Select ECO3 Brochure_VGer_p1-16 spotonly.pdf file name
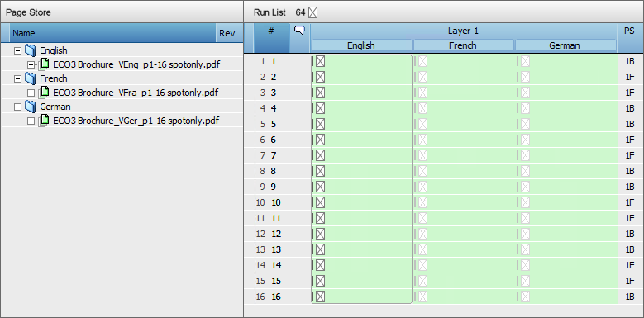 pos(136,121)
